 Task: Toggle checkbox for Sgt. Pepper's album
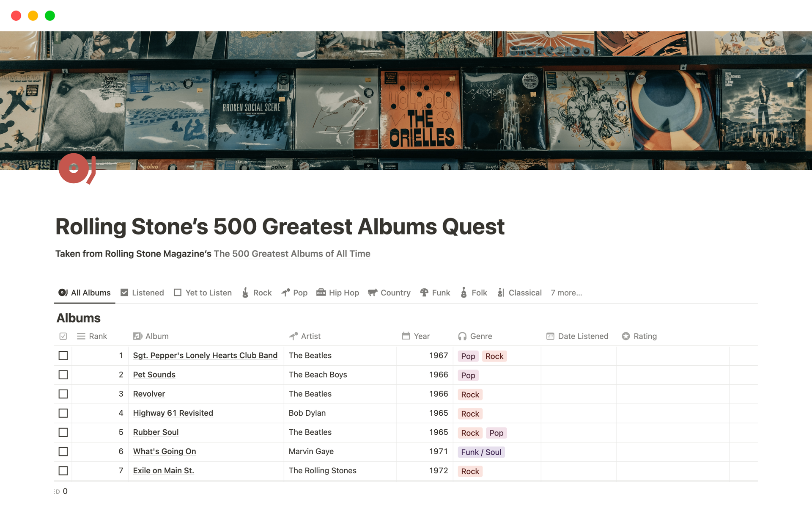point(63,355)
